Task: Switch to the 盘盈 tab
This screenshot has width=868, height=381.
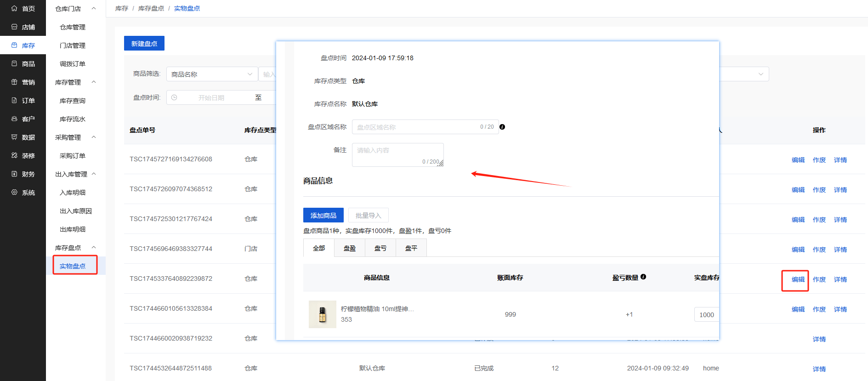Action: point(350,248)
